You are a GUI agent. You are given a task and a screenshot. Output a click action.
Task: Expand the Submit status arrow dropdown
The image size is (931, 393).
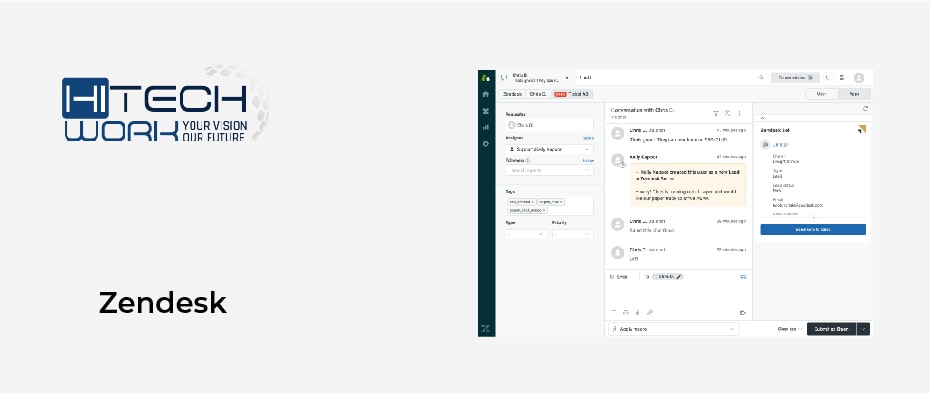click(x=863, y=329)
